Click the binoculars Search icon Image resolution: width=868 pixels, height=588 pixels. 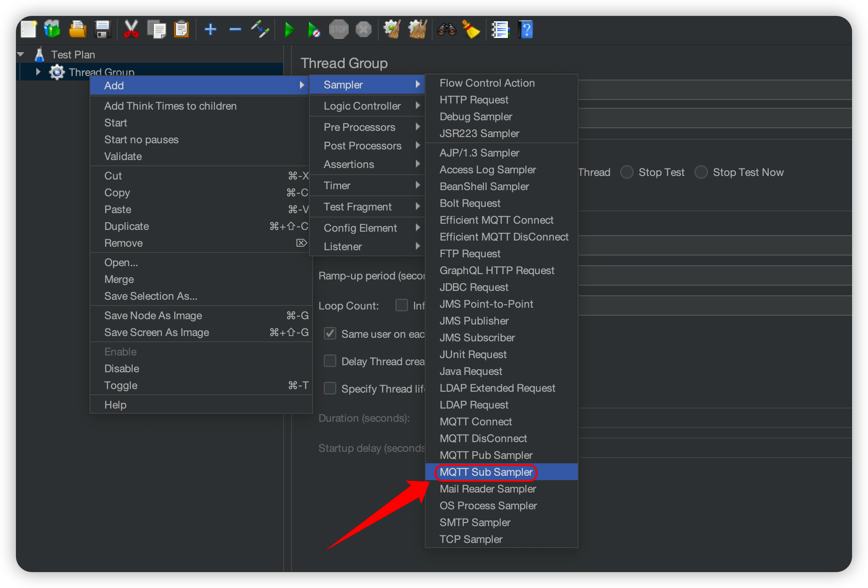tap(446, 30)
